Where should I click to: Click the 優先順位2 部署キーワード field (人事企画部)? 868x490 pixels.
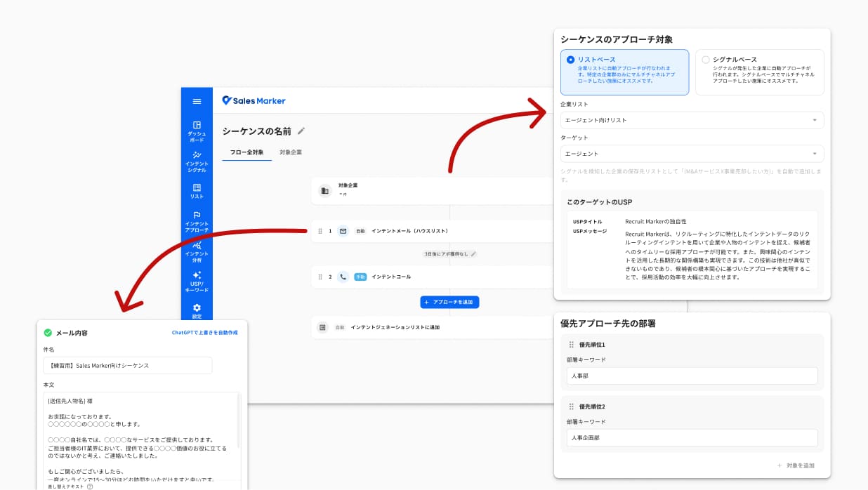point(692,437)
